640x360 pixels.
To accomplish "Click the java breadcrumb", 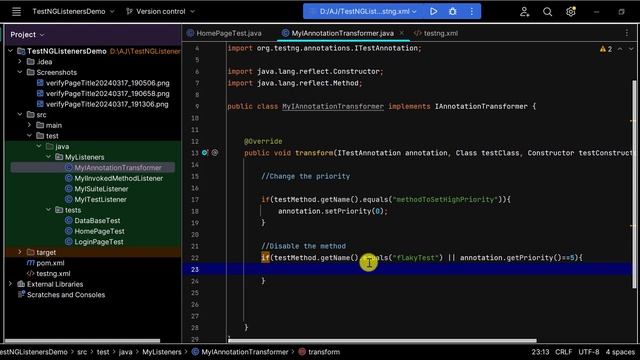I will [x=125, y=352].
